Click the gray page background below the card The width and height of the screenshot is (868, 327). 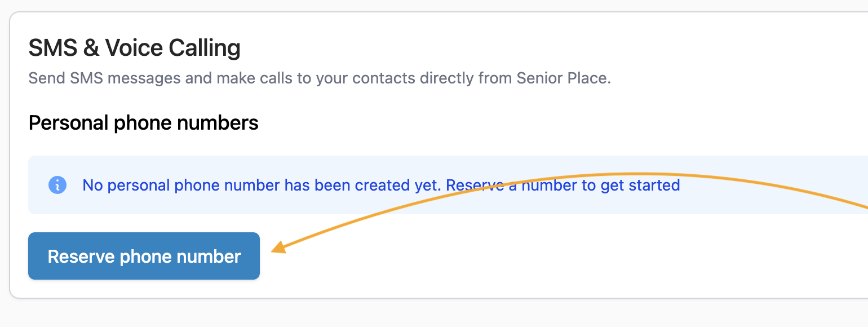click(x=434, y=314)
